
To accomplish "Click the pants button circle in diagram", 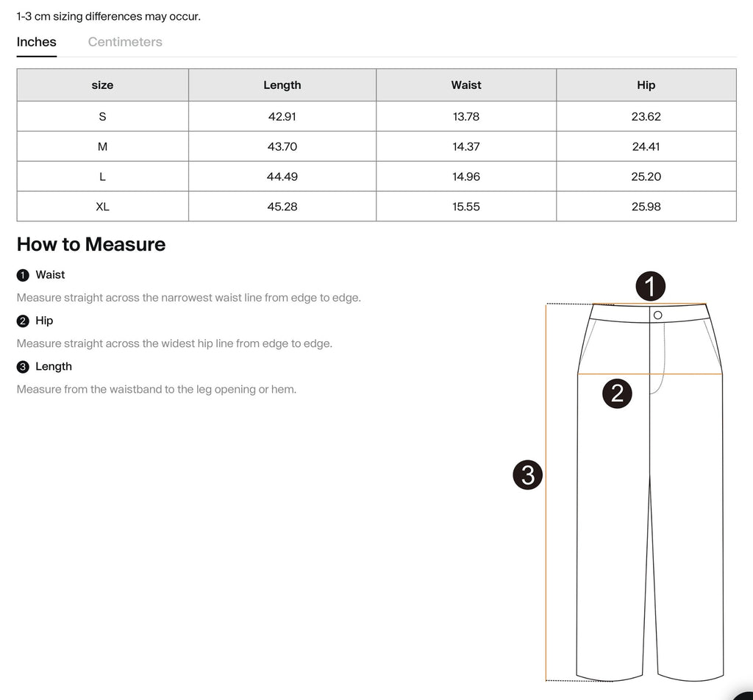I will point(657,315).
